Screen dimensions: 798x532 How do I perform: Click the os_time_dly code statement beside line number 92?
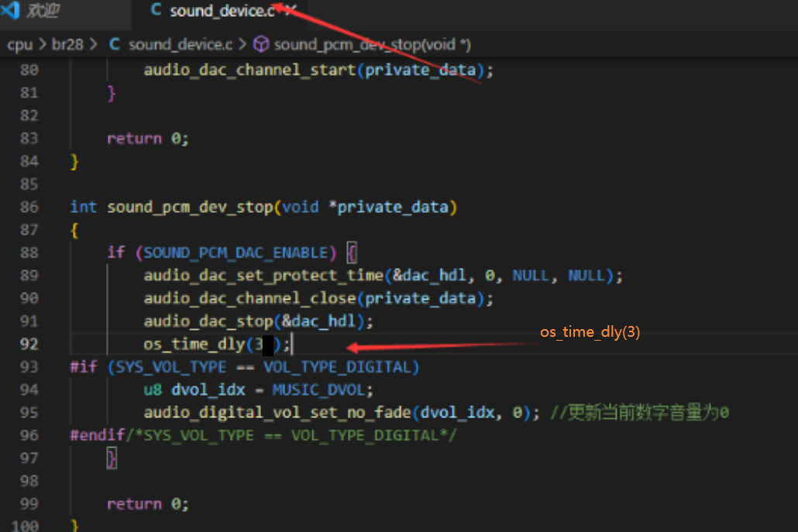pyautogui.click(x=217, y=345)
